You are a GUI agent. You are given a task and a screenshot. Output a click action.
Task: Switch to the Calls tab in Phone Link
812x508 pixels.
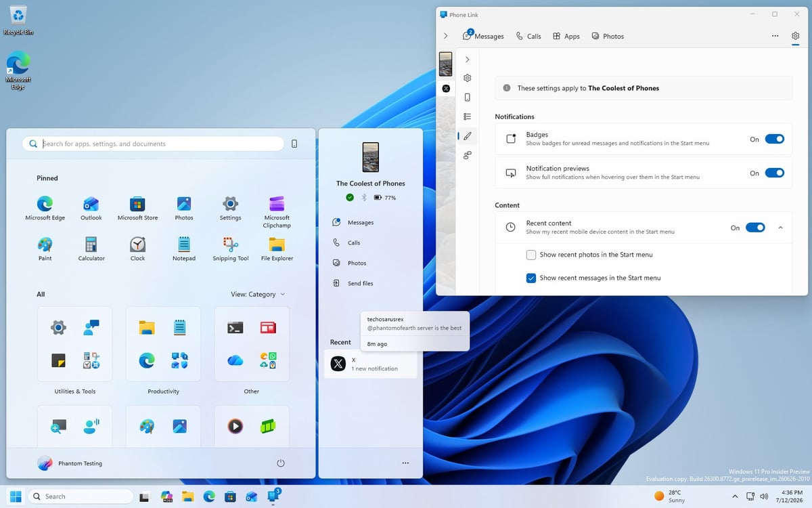pyautogui.click(x=528, y=36)
